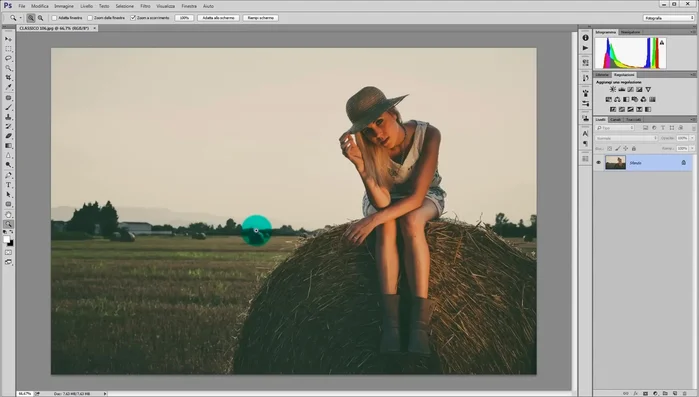Select the Healing Brush tool
Image resolution: width=699 pixels, height=397 pixels.
tap(8, 98)
